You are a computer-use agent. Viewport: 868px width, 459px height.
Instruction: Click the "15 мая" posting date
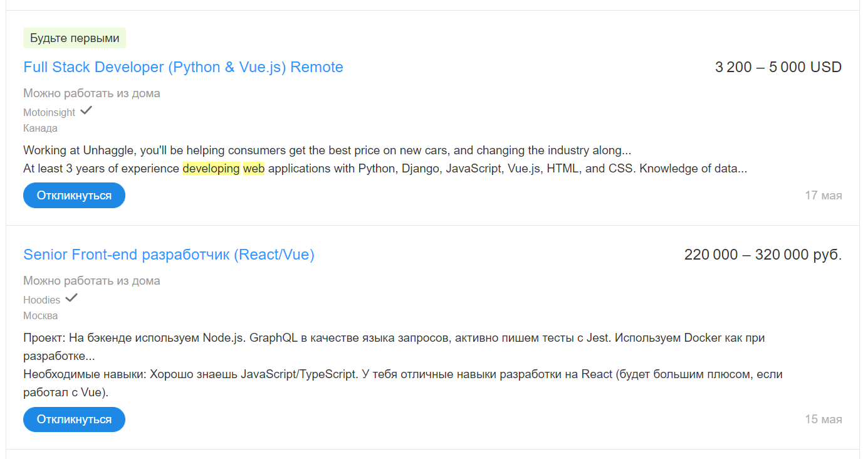pyautogui.click(x=823, y=419)
